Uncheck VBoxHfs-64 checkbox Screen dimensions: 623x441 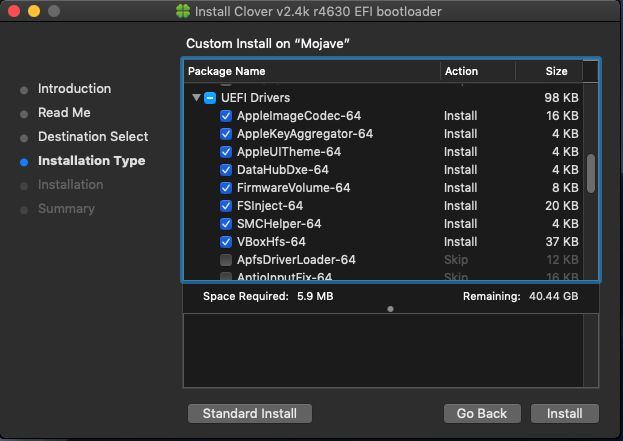(226, 242)
